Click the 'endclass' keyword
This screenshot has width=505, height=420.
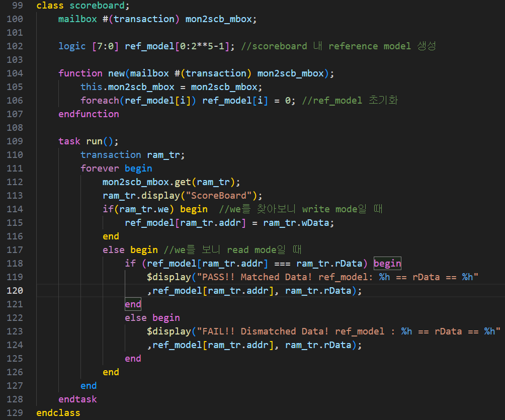(58, 413)
